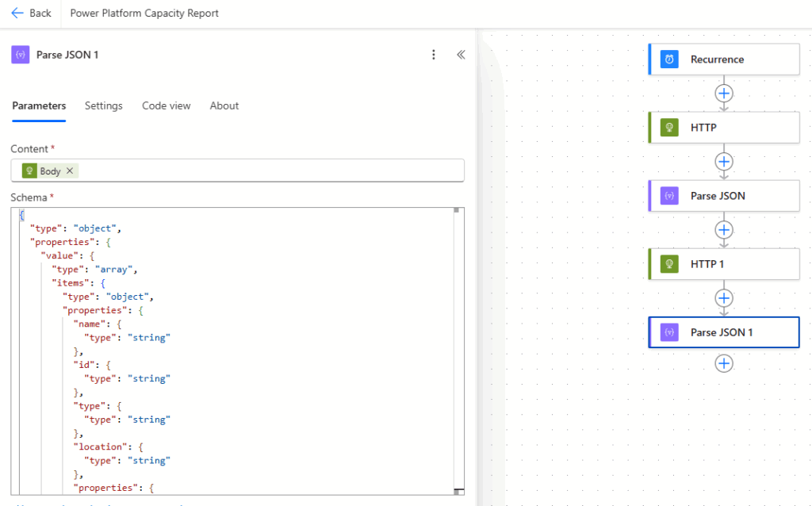Add a step after Recurrence using plus button
Screen dimensions: 812x506
[723, 93]
